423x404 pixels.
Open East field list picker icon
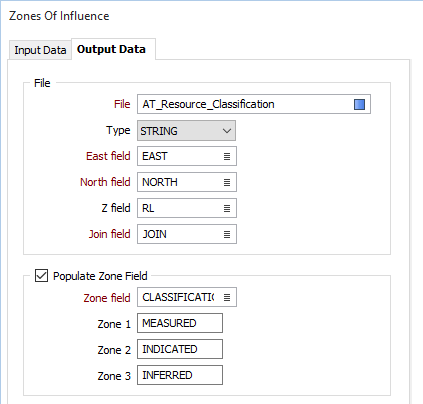(227, 156)
